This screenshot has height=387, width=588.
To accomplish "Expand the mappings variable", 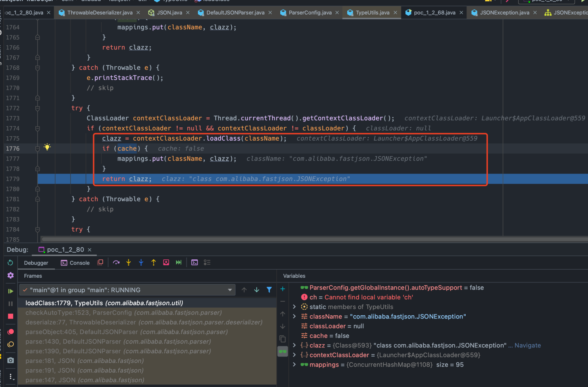I will click(x=294, y=365).
